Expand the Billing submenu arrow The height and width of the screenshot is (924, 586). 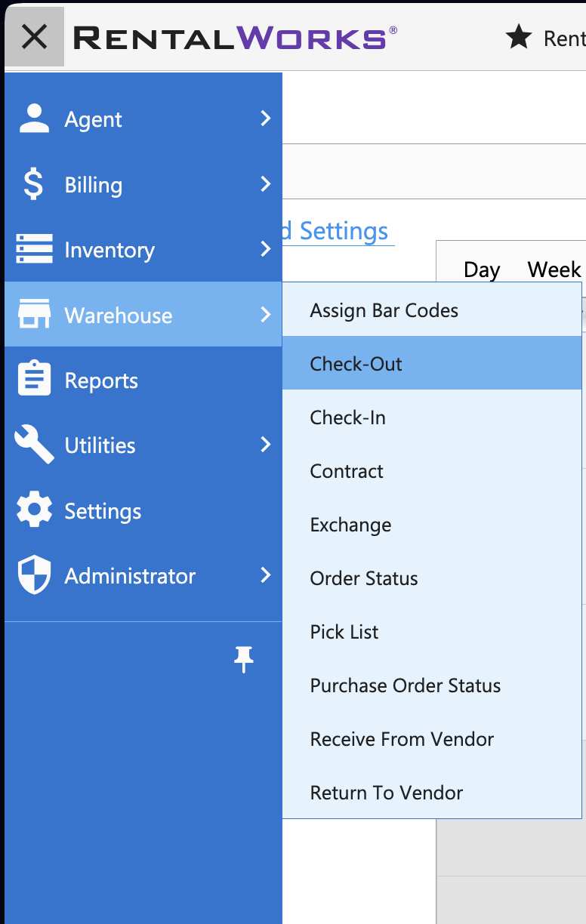tap(265, 183)
